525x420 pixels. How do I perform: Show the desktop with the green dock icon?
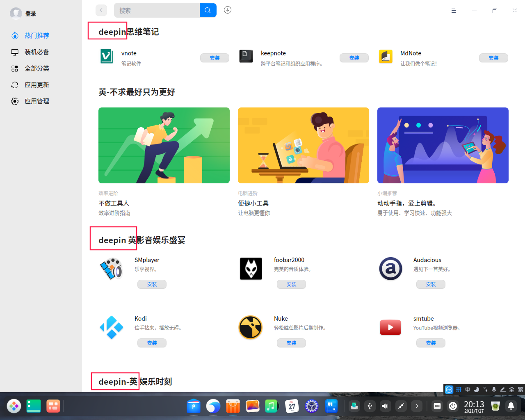click(x=34, y=406)
